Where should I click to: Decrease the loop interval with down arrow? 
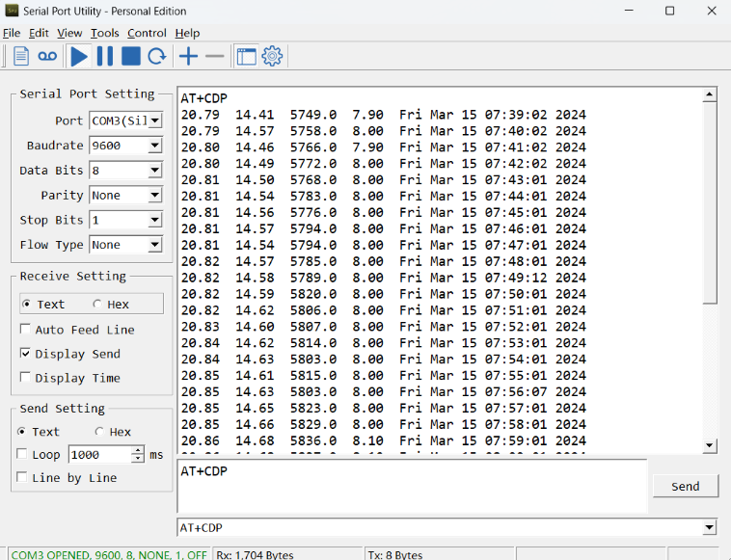[x=138, y=459]
